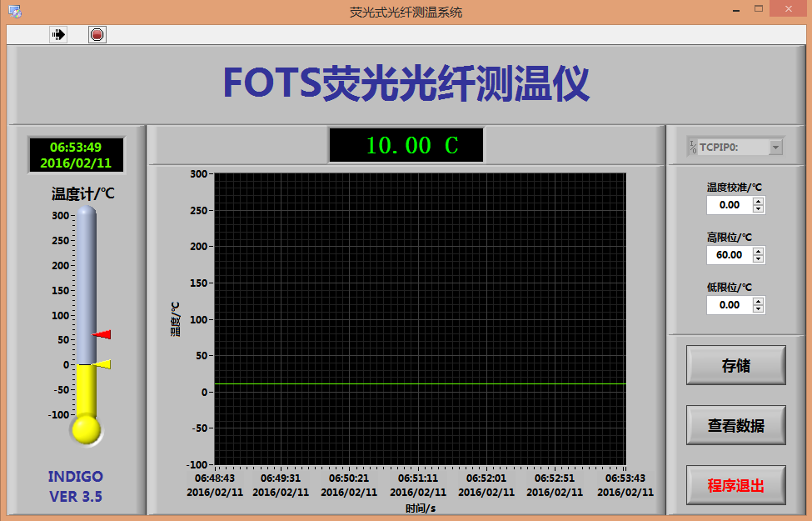812x521 pixels.
Task: Click the red 程序退出 exit button
Action: click(736, 486)
